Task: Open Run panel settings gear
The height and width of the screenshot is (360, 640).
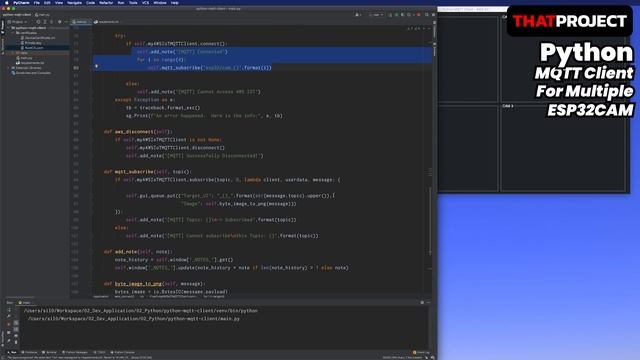Action: (x=422, y=302)
